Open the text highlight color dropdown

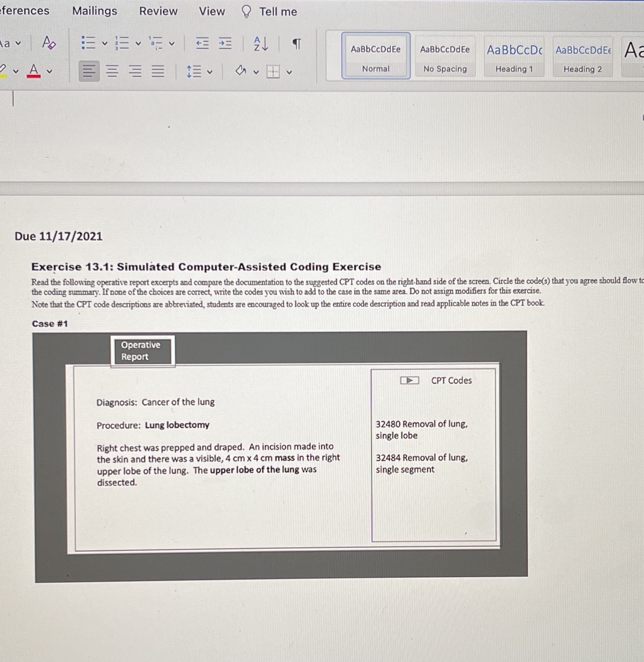click(16, 71)
